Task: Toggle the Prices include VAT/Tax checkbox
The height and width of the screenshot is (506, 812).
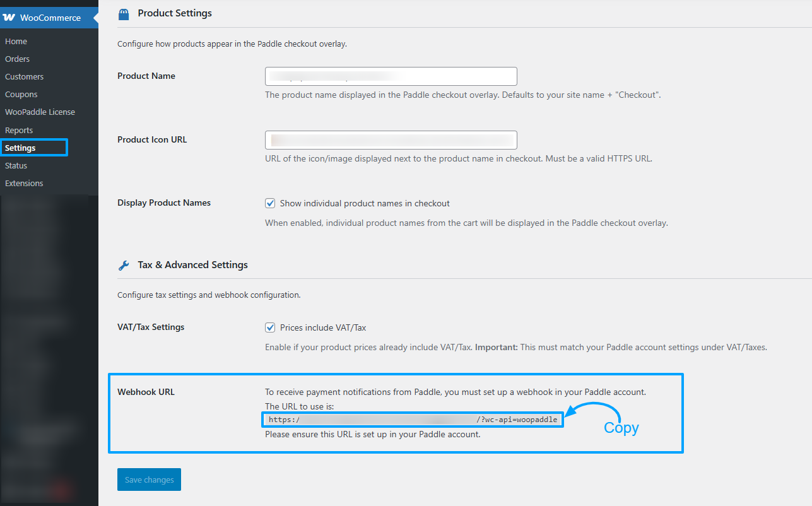Action: click(x=271, y=327)
